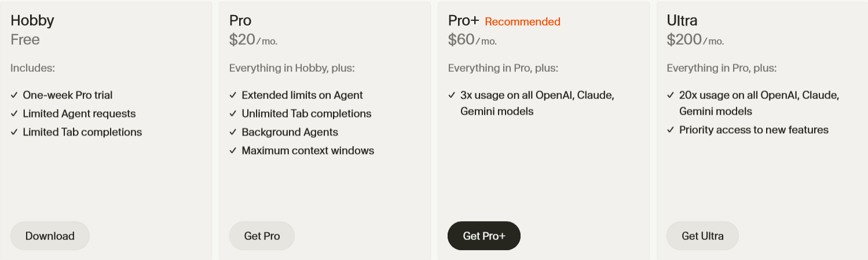Screen dimensions: 868x260
Task: Click the checkmark beside One-week Pro trial
Action: pyautogui.click(x=14, y=95)
